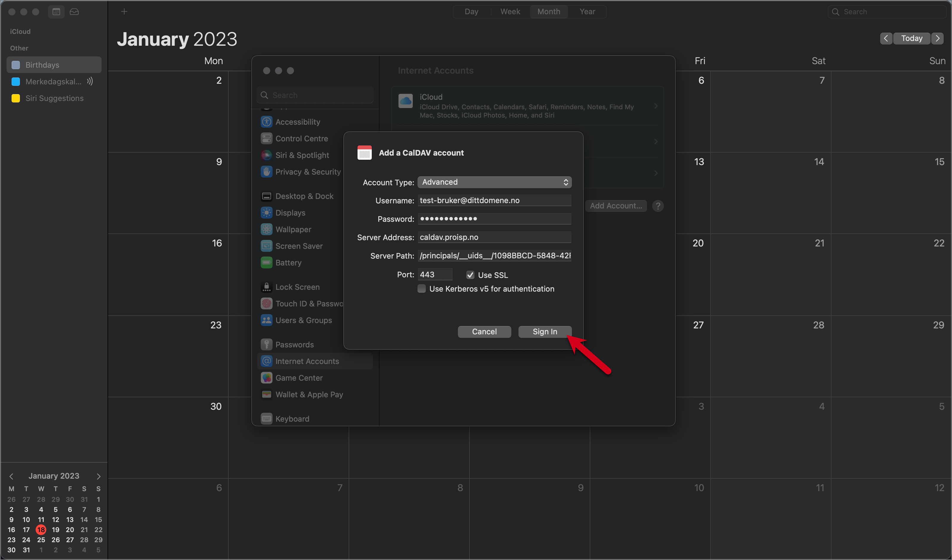Image resolution: width=952 pixels, height=560 pixels.
Task: Select day 25 in mini calendar
Action: coord(41,540)
